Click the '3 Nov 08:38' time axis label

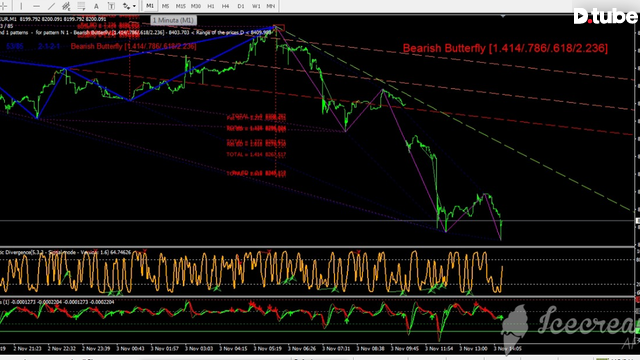click(370, 349)
